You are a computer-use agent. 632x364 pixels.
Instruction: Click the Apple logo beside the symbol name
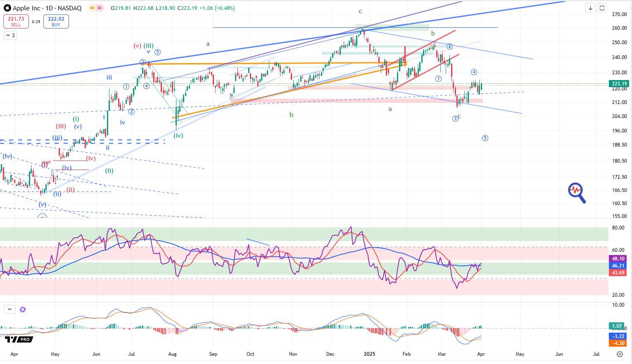(x=7, y=8)
